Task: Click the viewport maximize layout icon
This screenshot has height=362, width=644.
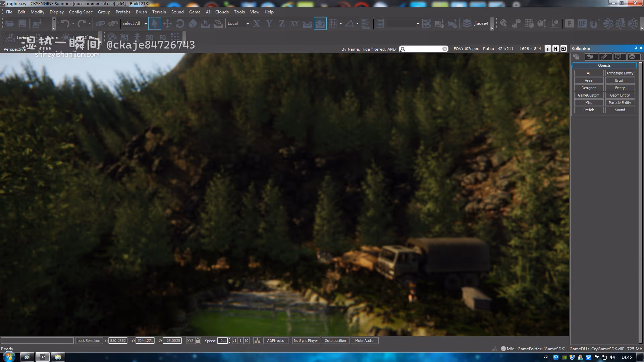Action: click(x=563, y=49)
